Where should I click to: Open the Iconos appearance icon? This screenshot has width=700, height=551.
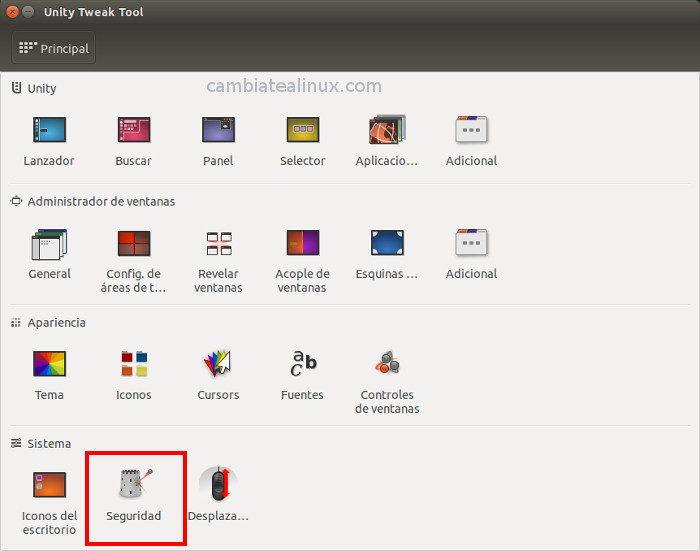pyautogui.click(x=134, y=364)
